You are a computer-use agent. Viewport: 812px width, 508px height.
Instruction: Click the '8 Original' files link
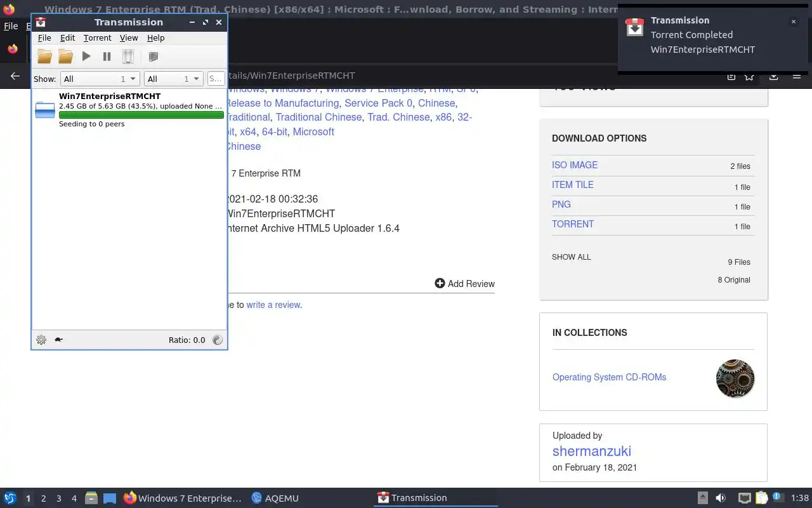(734, 280)
